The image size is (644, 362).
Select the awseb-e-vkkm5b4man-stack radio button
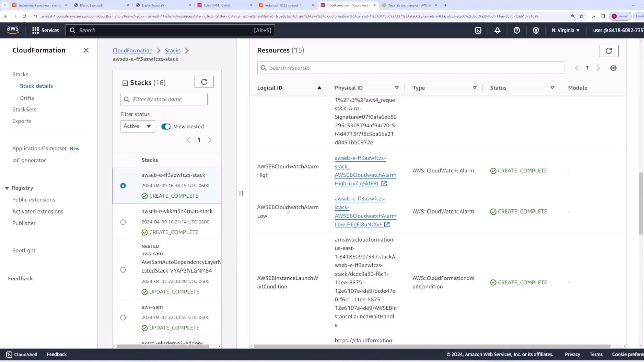pos(123,222)
